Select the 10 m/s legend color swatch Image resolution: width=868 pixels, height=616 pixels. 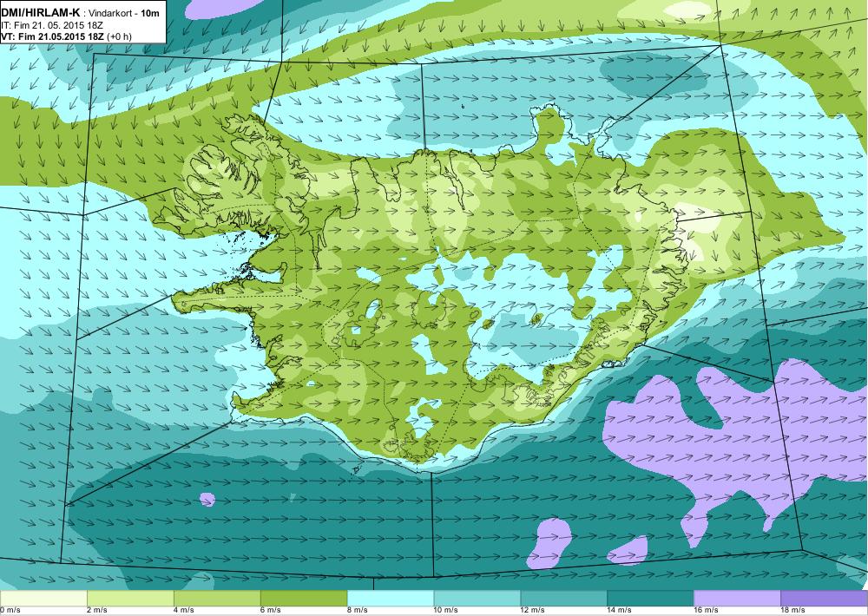click(477, 599)
